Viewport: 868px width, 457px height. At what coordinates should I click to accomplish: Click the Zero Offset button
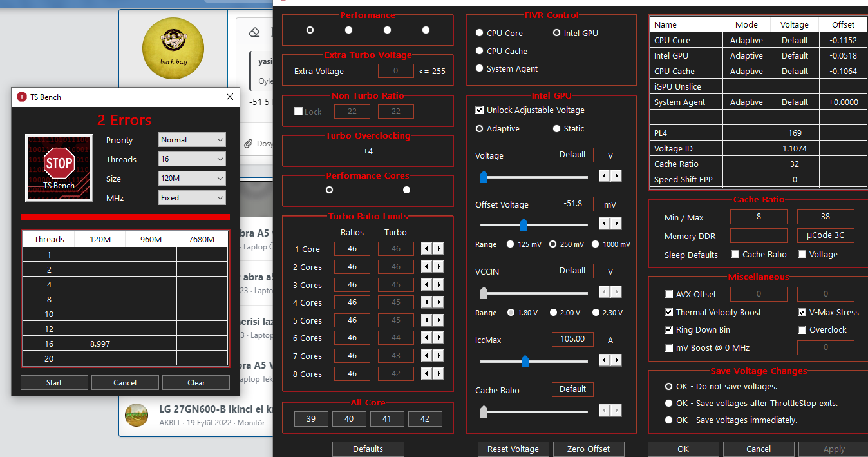[x=589, y=449]
